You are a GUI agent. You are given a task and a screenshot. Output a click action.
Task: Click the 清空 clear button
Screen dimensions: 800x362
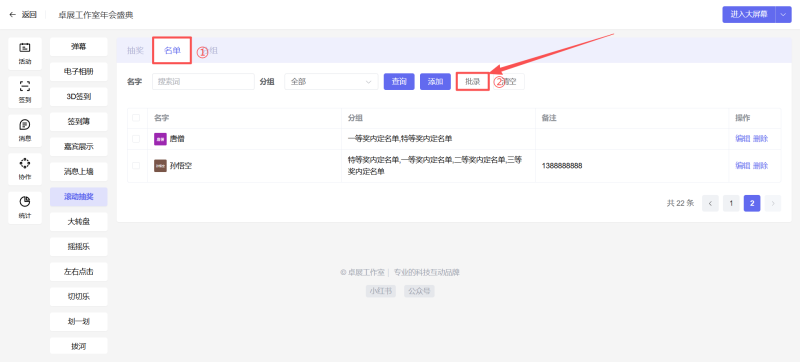(x=509, y=82)
